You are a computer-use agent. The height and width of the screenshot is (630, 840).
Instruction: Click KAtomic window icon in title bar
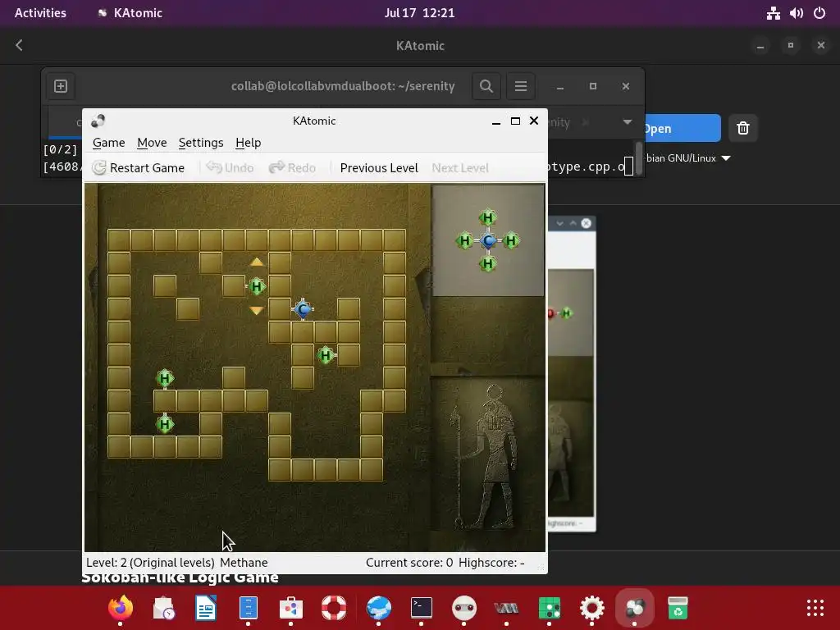pos(98,121)
